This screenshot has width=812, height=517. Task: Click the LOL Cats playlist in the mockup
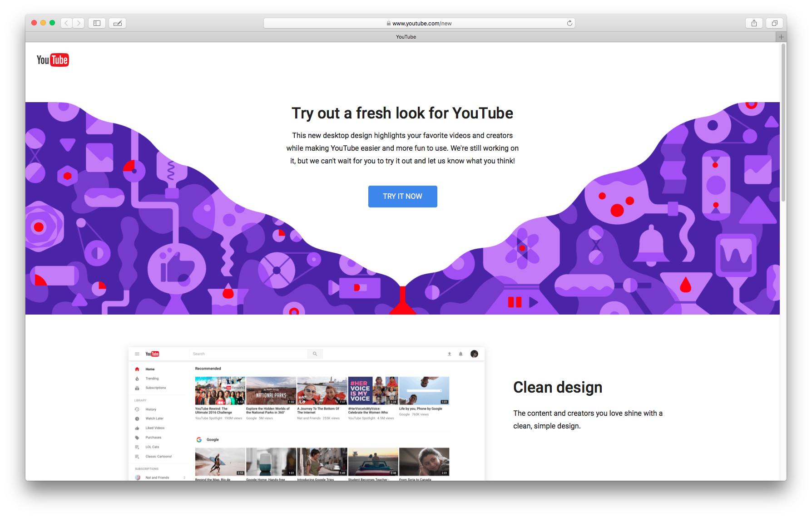tap(152, 447)
